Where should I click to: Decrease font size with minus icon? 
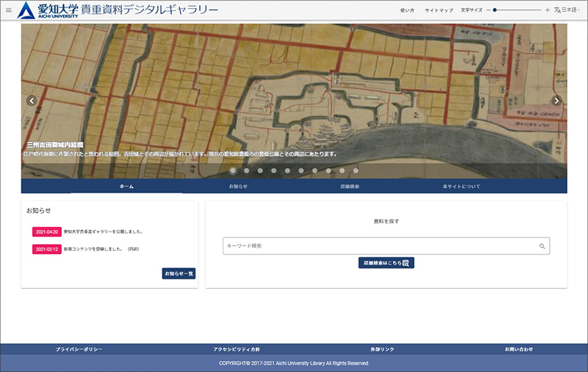[488, 10]
